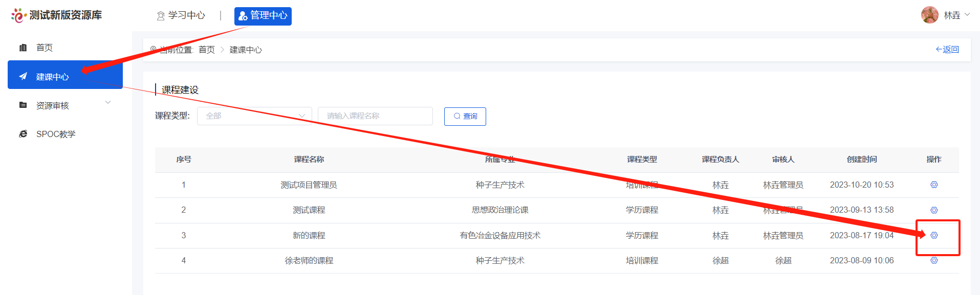The width and height of the screenshot is (980, 295).
Task: Open settings gear for 测试项目管理员 row
Action: 934,185
